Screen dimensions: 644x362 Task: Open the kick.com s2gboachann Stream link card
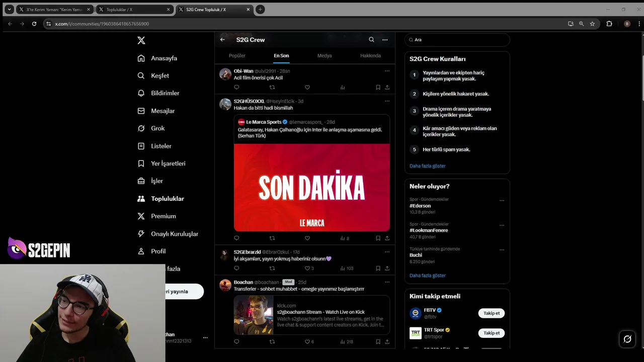click(312, 315)
